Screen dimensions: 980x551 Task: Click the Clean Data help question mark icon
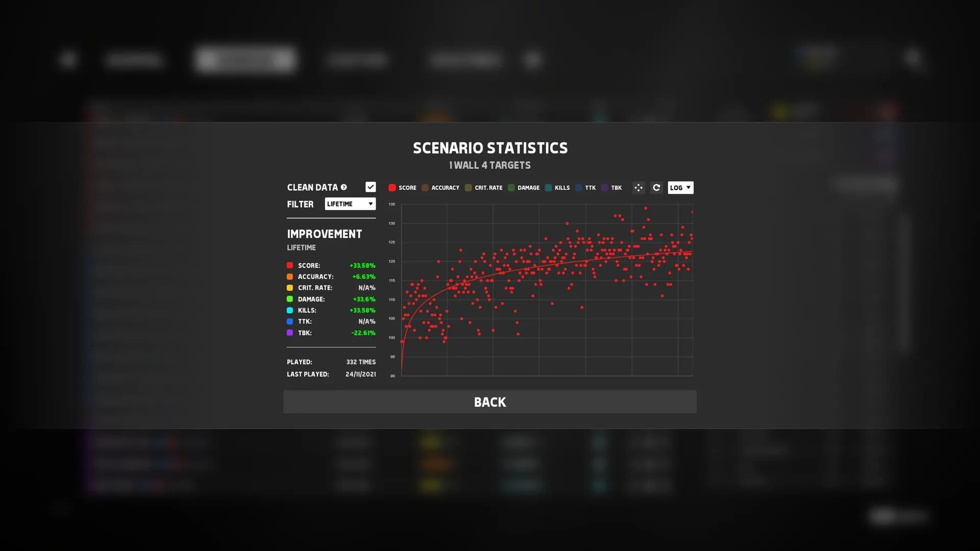coord(344,187)
